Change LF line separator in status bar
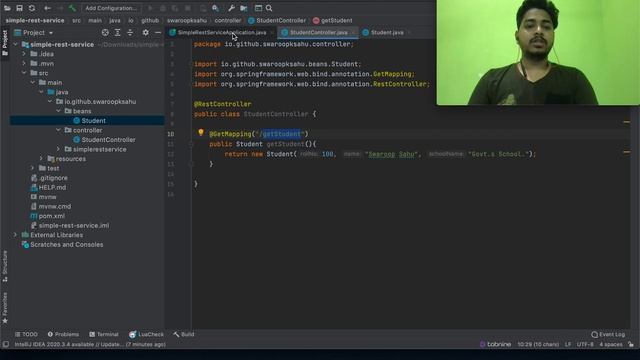640x360 pixels. coord(568,344)
